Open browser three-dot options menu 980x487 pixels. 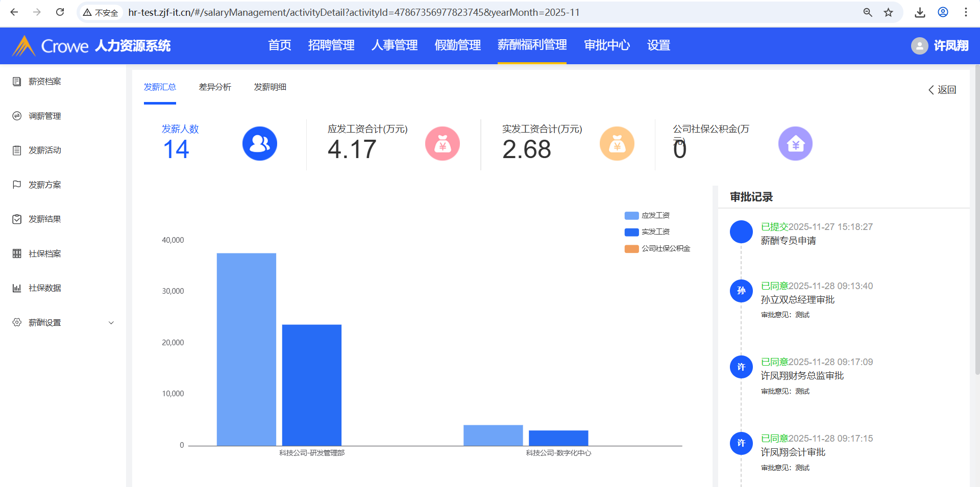coord(965,12)
